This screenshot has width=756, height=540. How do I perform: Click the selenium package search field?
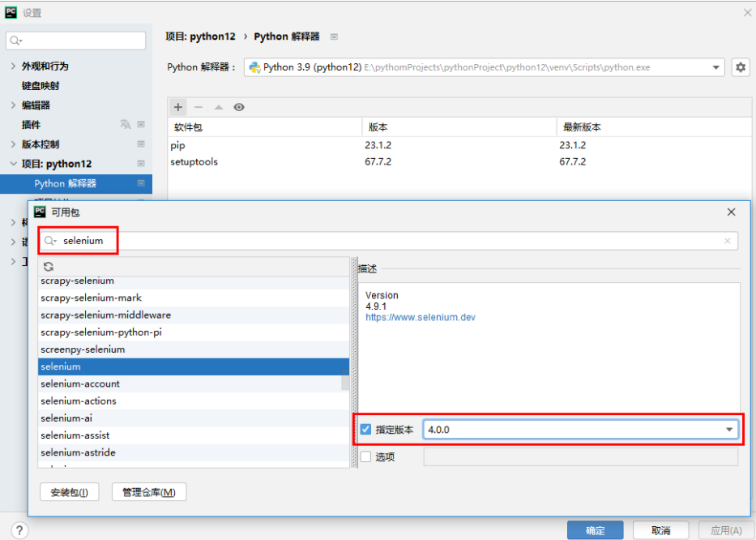389,241
